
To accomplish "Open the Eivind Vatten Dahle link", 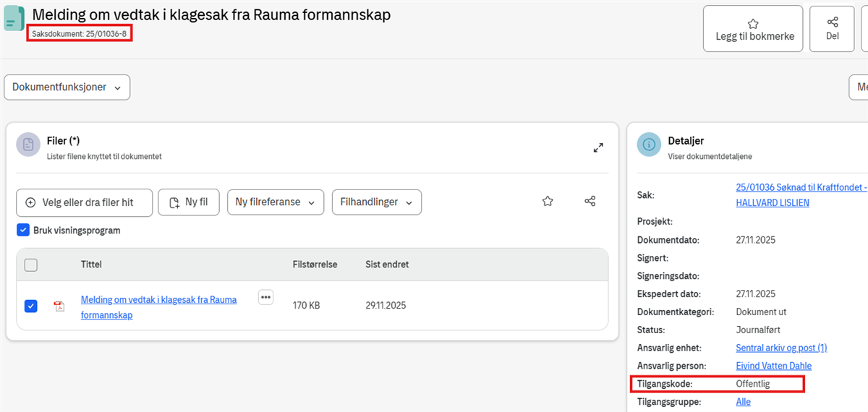I will tap(773, 366).
